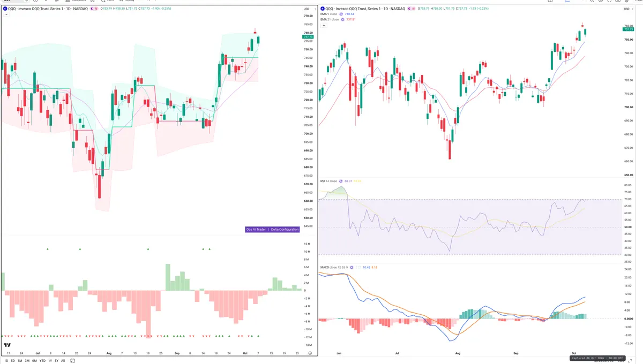Select the 5Y time range
The width and height of the screenshot is (643, 364).
point(57,361)
